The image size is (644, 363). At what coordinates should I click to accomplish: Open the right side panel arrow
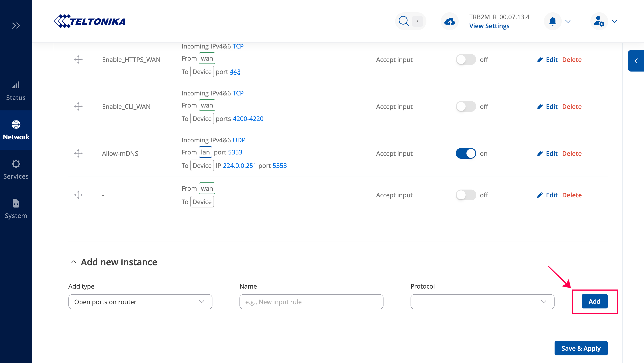tap(636, 61)
